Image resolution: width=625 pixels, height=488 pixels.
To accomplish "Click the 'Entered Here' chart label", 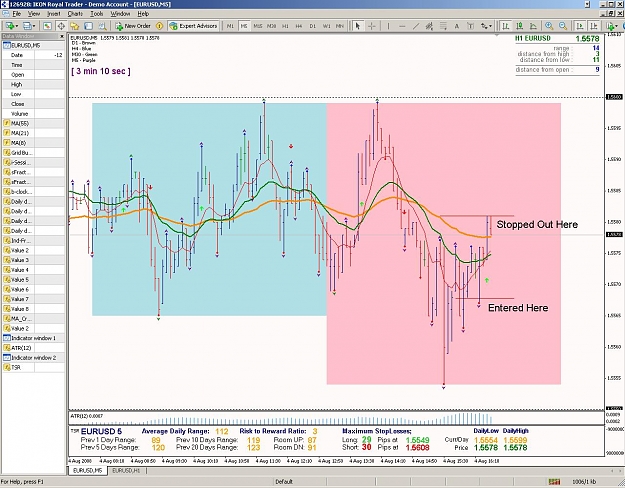I will click(x=518, y=308).
